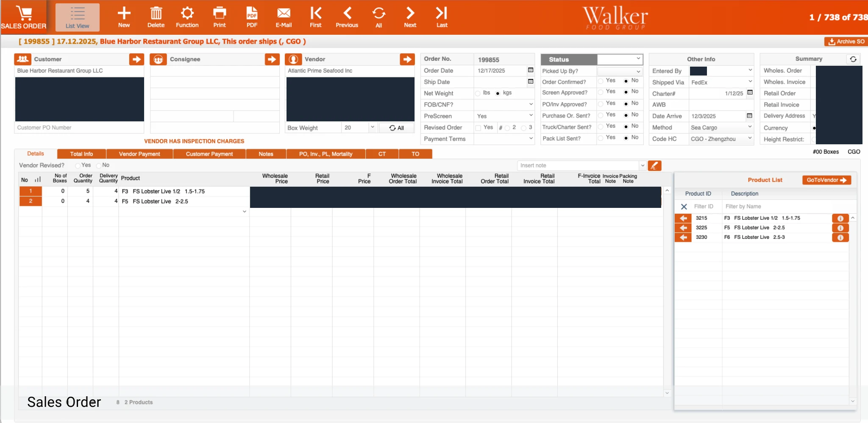Viewport: 868px width, 423px height.
Task: Refresh the Summary panel
Action: (853, 59)
